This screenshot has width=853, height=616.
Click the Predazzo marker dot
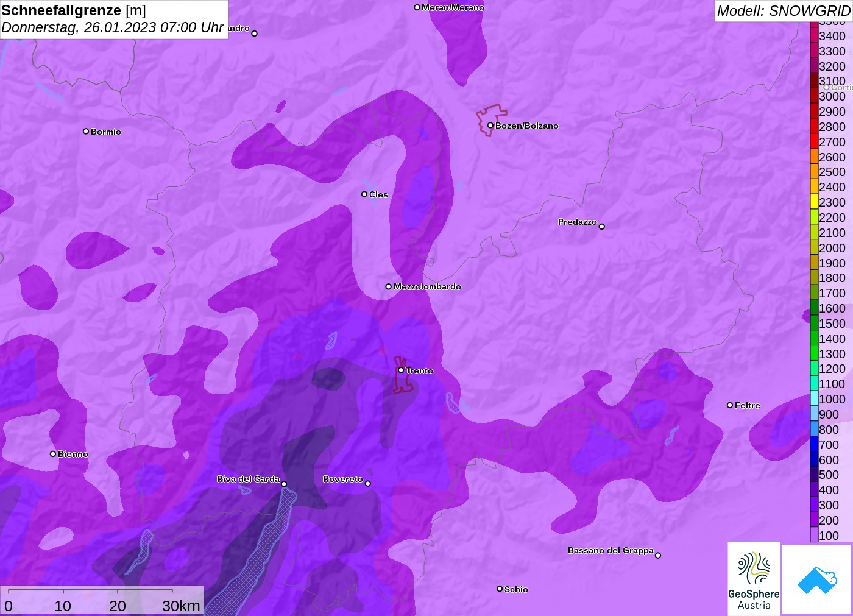(601, 227)
